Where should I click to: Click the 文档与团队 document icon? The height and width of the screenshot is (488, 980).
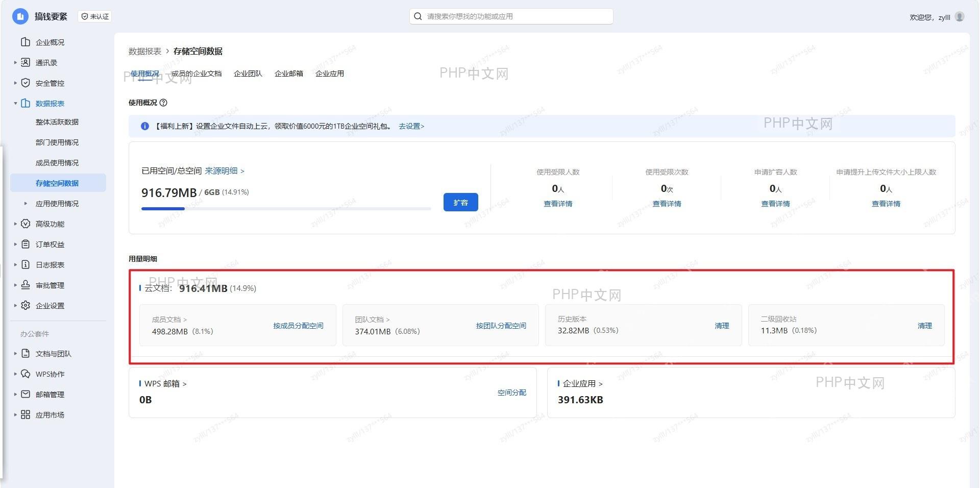click(x=26, y=353)
